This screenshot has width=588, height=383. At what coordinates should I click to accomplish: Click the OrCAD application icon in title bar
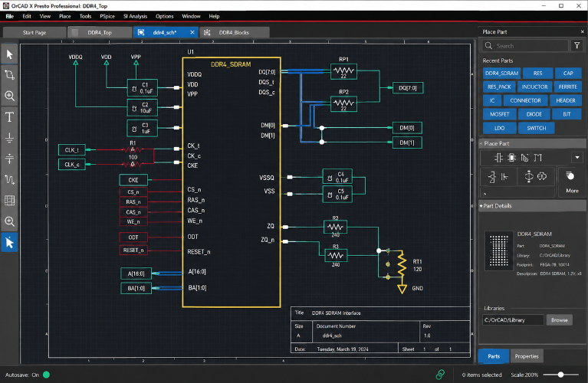point(5,5)
